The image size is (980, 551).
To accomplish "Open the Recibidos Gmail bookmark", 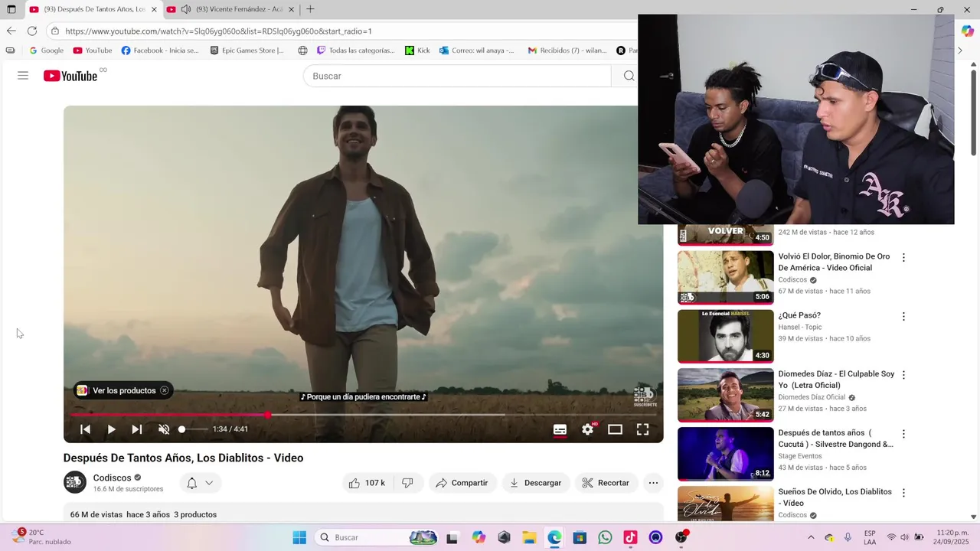I will click(x=567, y=51).
